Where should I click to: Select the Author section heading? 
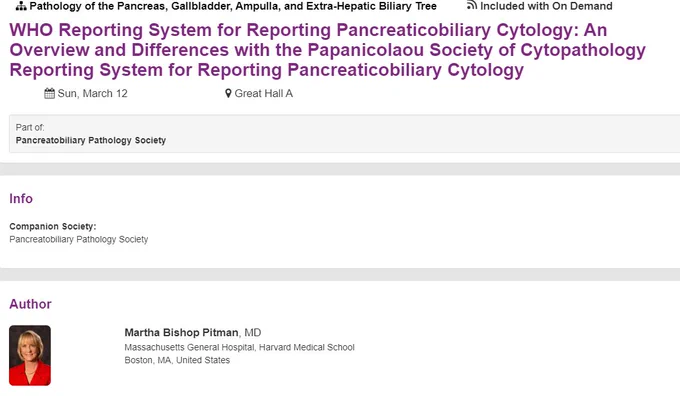point(30,304)
